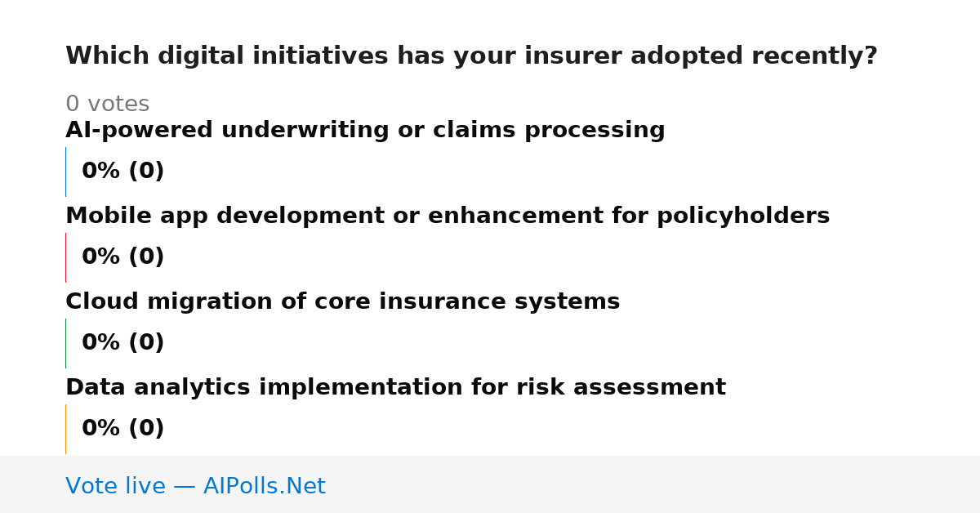This screenshot has height=513, width=980.
Task: Click the orange bar under Data analytics
Action: coord(65,429)
